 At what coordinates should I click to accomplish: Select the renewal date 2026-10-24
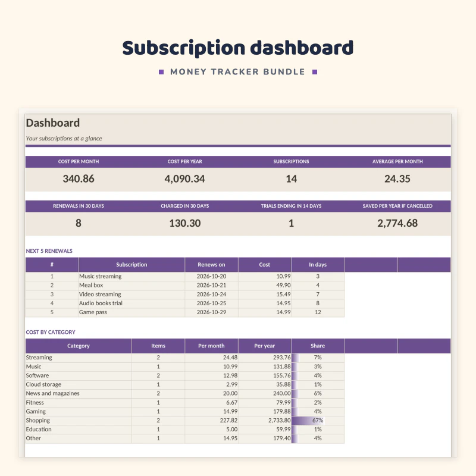[211, 294]
